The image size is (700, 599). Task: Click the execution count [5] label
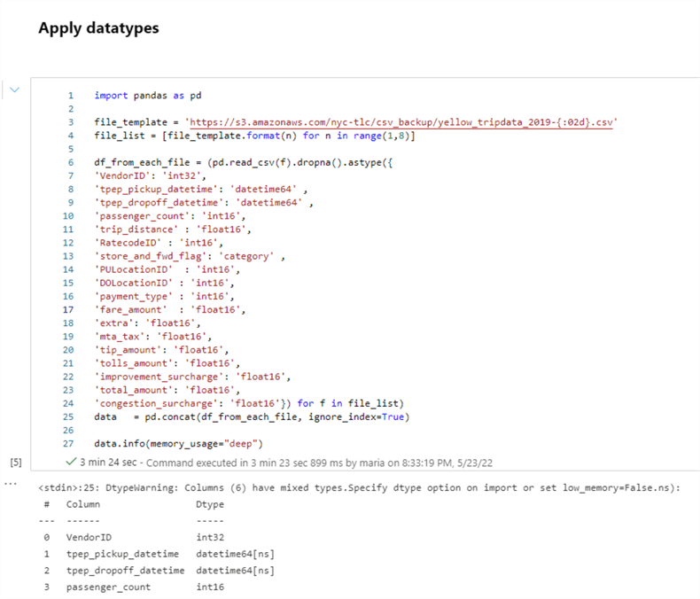(x=16, y=463)
